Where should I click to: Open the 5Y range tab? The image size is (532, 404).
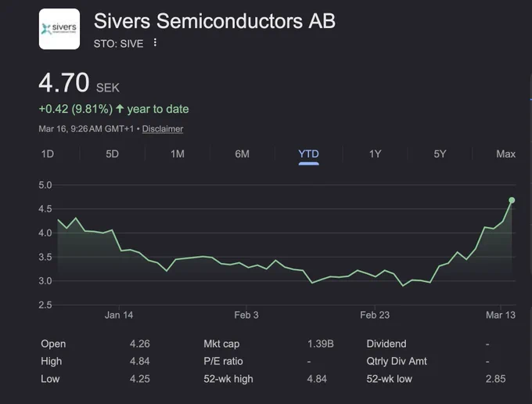(440, 154)
